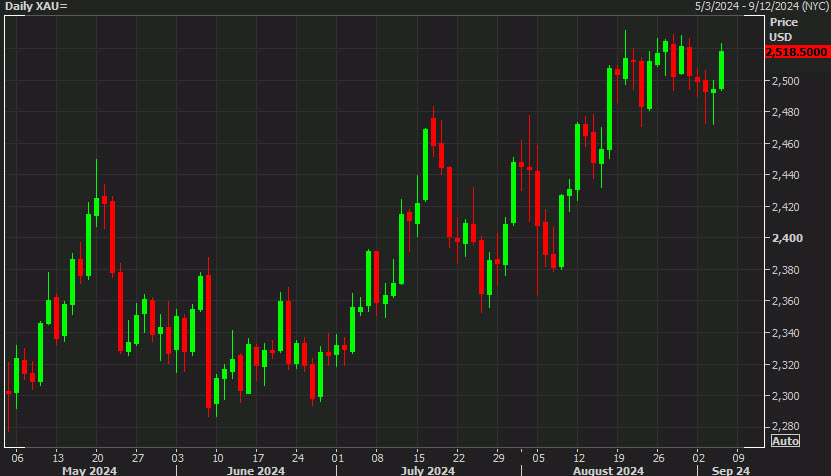
Task: Click the 24 date tick in June
Action: 298,458
